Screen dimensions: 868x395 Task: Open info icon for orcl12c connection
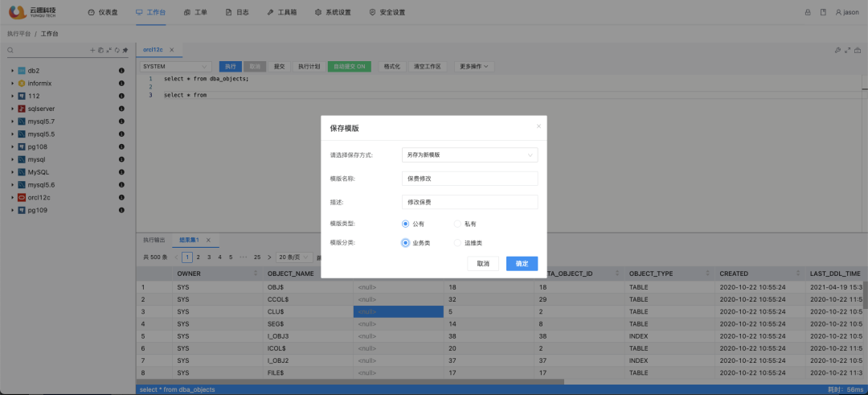point(121,197)
